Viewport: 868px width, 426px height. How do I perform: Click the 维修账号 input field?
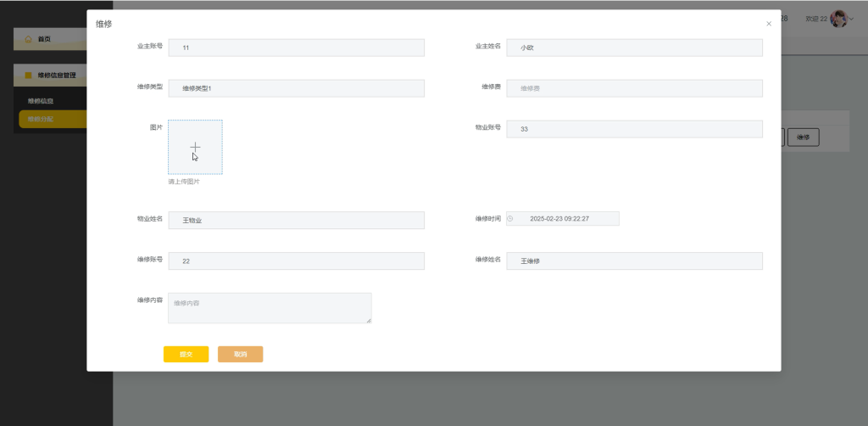point(296,261)
